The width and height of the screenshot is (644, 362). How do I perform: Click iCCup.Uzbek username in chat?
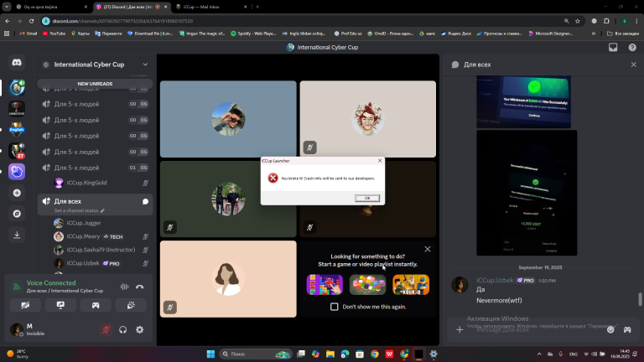(495, 281)
